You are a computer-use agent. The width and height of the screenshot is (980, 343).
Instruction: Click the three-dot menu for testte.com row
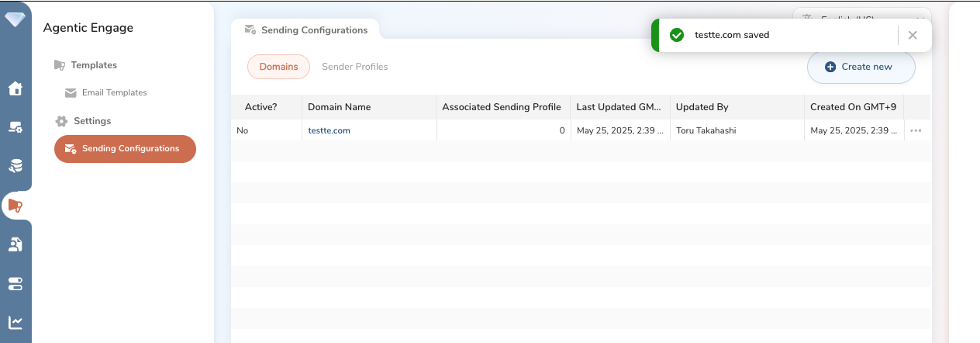tap(916, 130)
